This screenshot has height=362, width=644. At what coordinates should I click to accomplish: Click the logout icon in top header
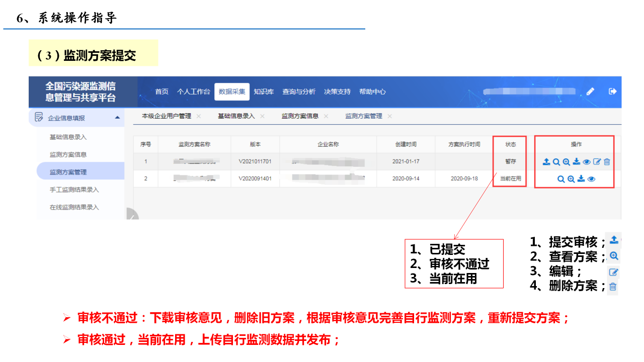coord(612,92)
